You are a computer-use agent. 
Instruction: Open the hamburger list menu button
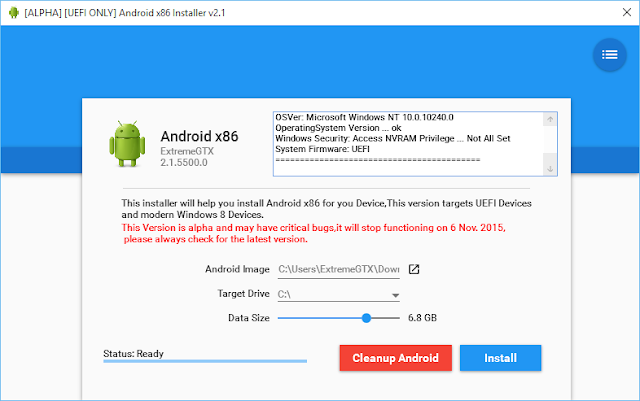(x=609, y=55)
